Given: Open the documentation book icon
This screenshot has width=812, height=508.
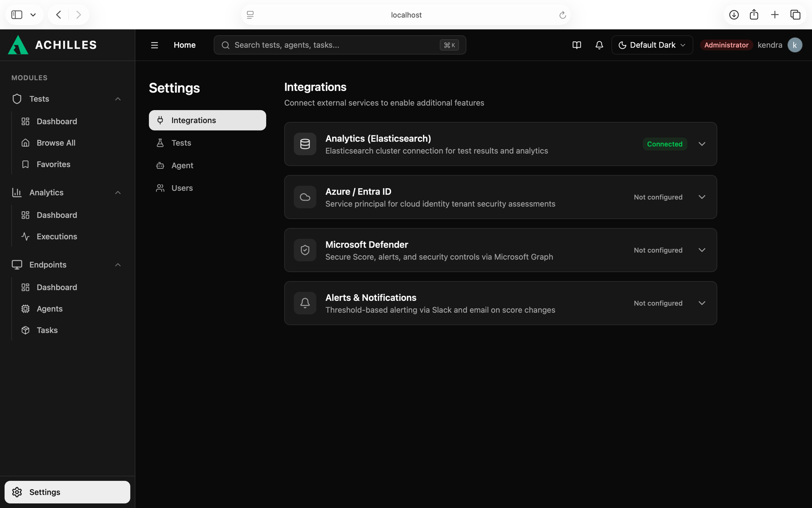Looking at the screenshot, I should (577, 45).
